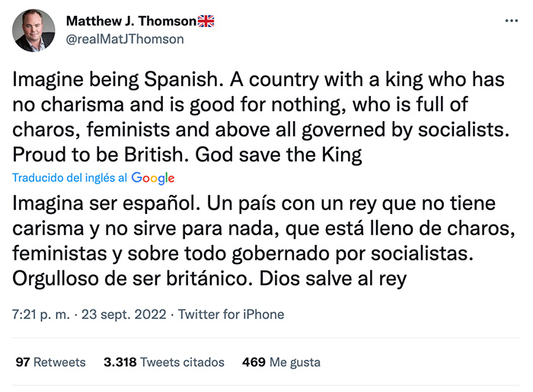Click Matthew J. Thomson's profile photo

(34, 30)
